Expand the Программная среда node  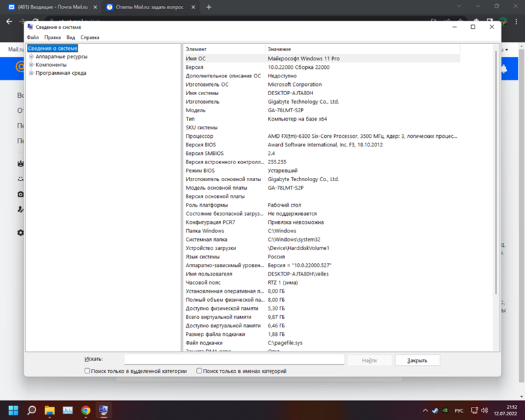pos(31,73)
